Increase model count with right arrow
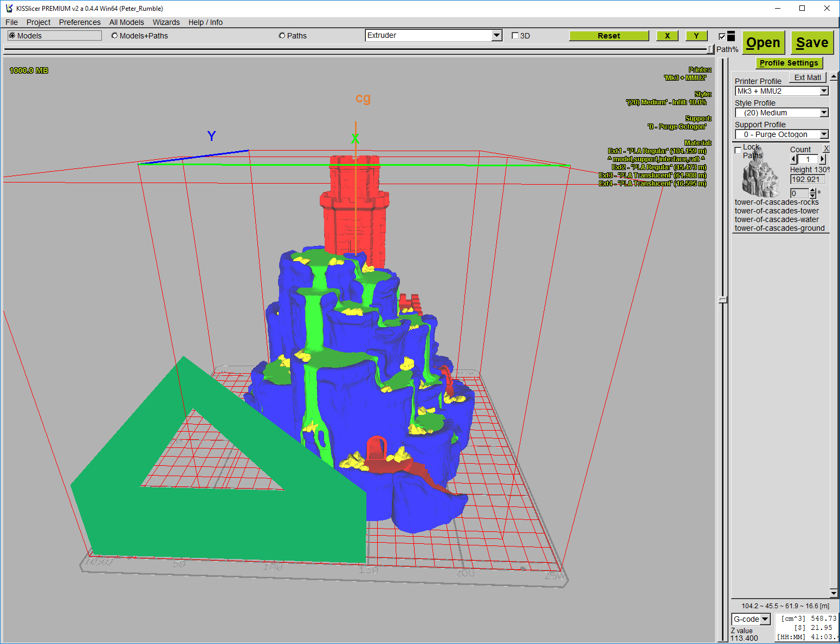Viewport: 840px width, 644px height. coord(822,159)
